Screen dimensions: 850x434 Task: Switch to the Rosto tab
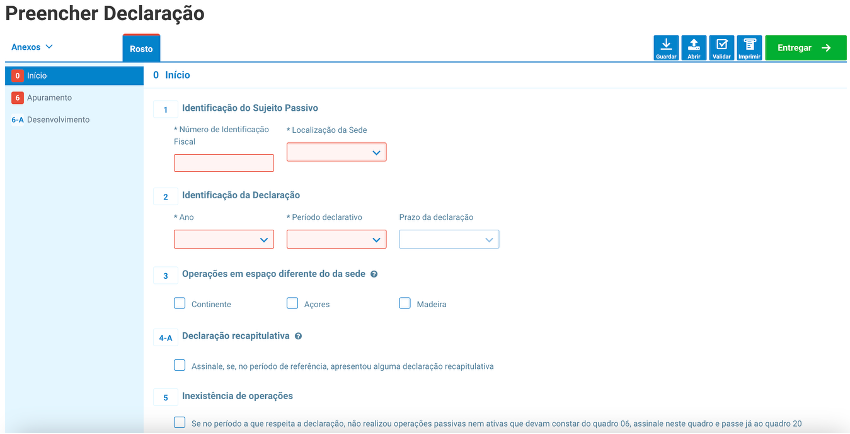(141, 48)
